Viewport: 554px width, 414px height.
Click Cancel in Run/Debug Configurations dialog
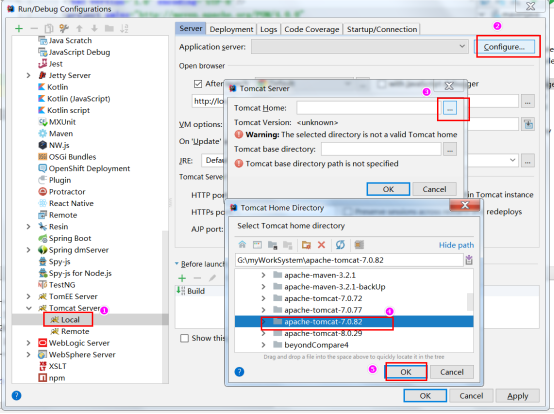[x=471, y=396]
